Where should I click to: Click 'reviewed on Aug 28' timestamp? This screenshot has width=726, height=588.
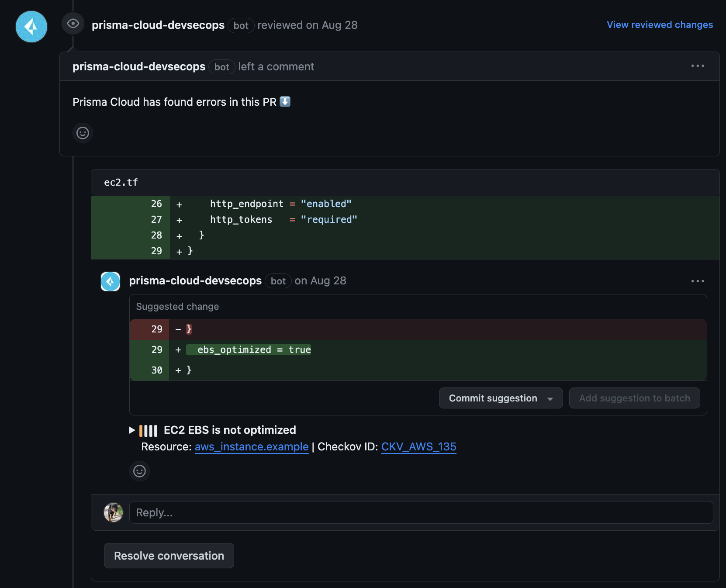307,25
